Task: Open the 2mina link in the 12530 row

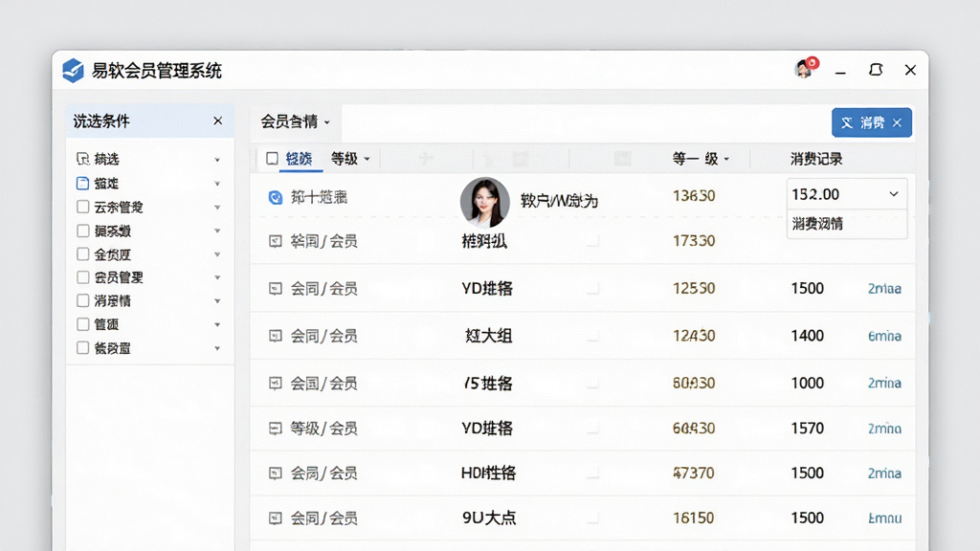Action: tap(884, 289)
